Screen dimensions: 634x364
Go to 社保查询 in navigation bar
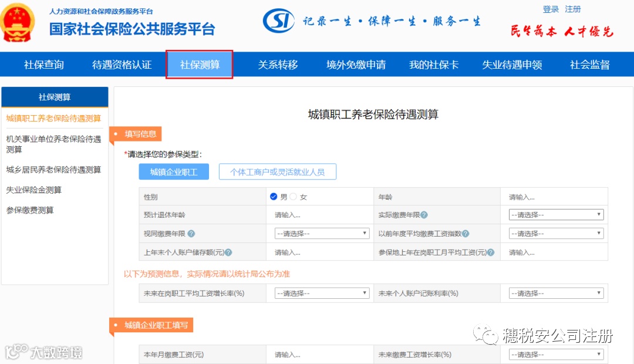point(43,65)
